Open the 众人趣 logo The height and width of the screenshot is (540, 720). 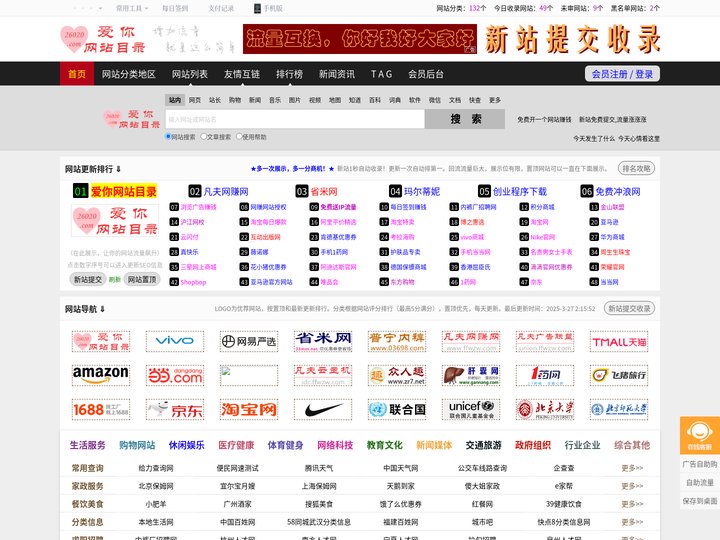click(x=397, y=375)
